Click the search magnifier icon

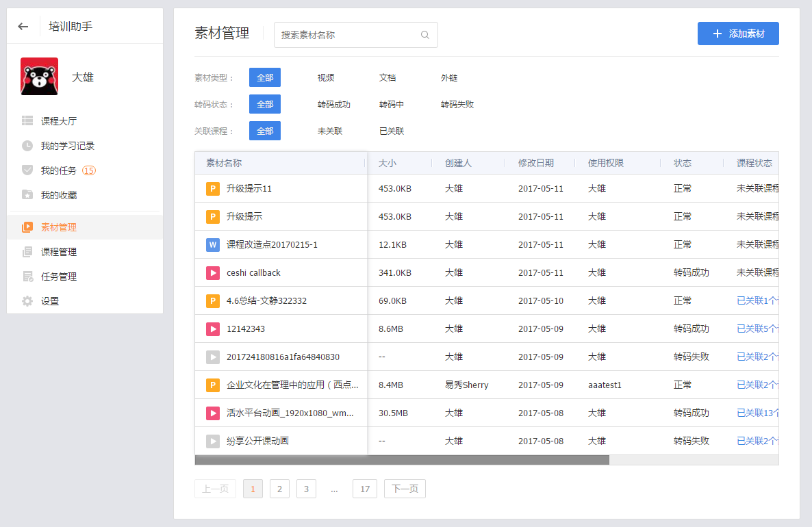425,35
